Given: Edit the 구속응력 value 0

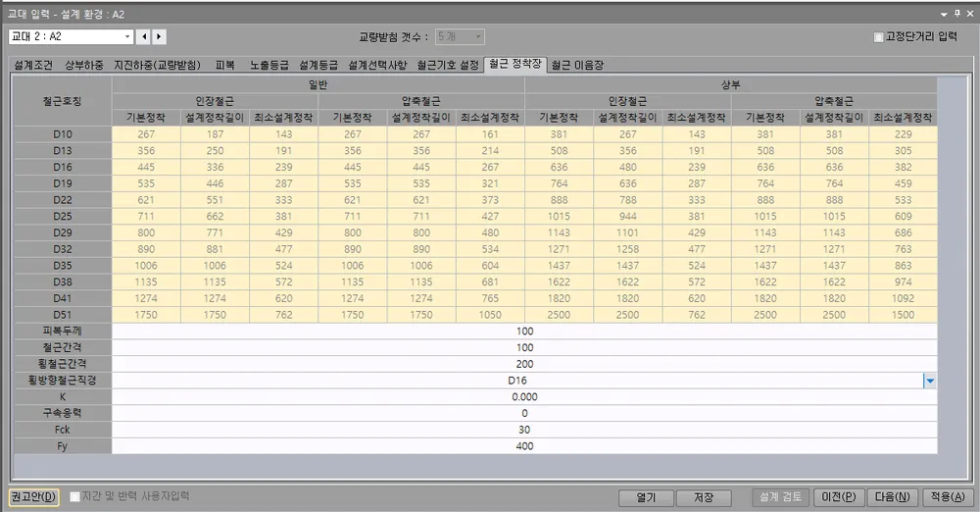Looking at the screenshot, I should click(524, 413).
